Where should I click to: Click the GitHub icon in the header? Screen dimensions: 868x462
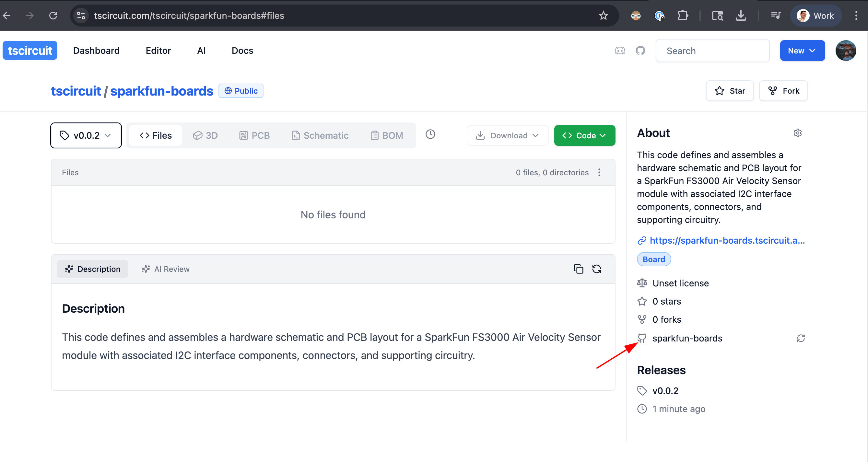(x=640, y=51)
